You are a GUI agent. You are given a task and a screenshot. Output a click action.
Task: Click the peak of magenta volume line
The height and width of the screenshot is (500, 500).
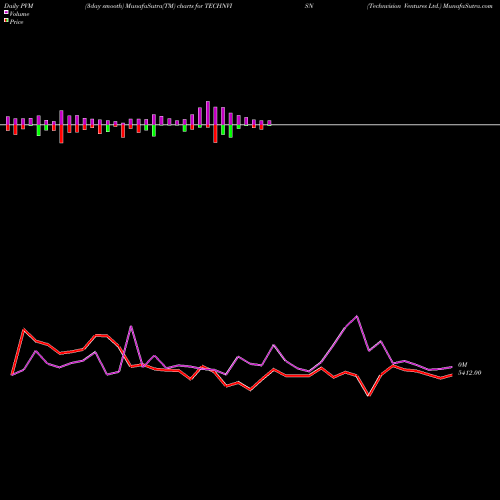point(357,316)
